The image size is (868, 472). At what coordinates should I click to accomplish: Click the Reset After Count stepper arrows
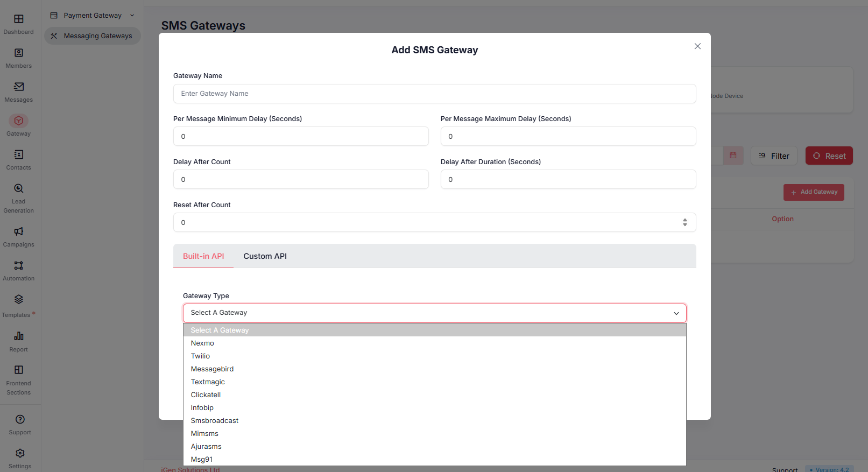[684, 222]
